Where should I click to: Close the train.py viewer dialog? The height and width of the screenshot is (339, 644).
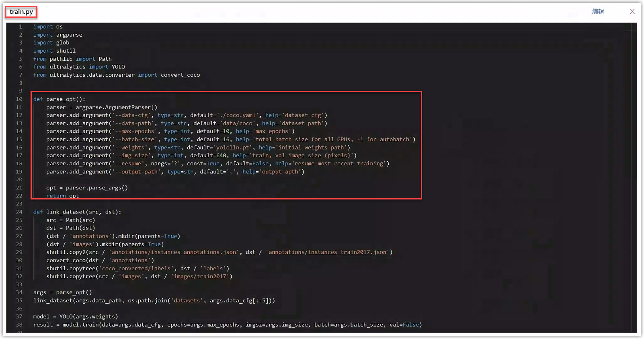click(632, 11)
